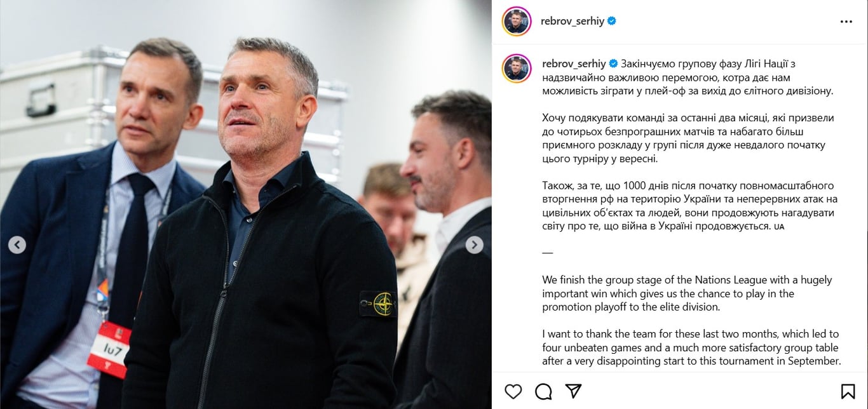Viewport: 868px width, 409px height.
Task: Click the profile avatar beside the caption
Action: tap(517, 69)
